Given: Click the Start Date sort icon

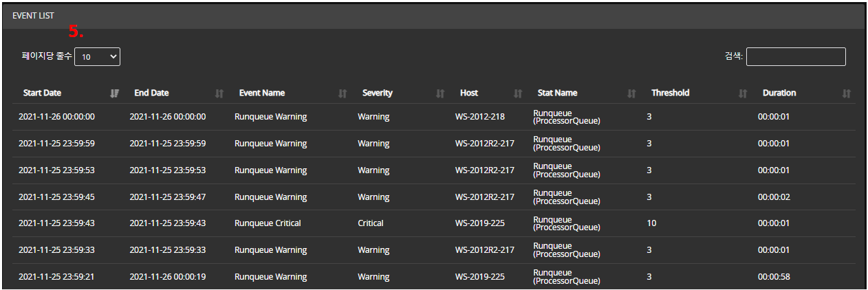Looking at the screenshot, I should click(115, 93).
